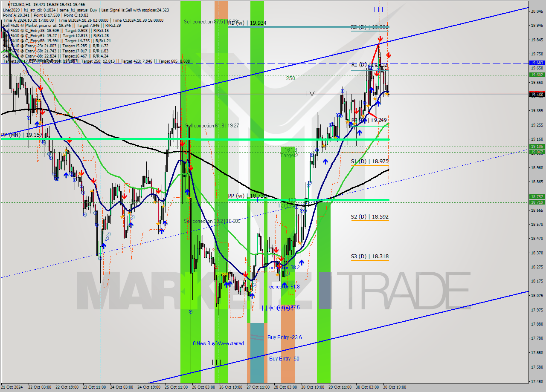
Task: Click the '26 Oct 19:00' time label
Action: click(x=231, y=387)
